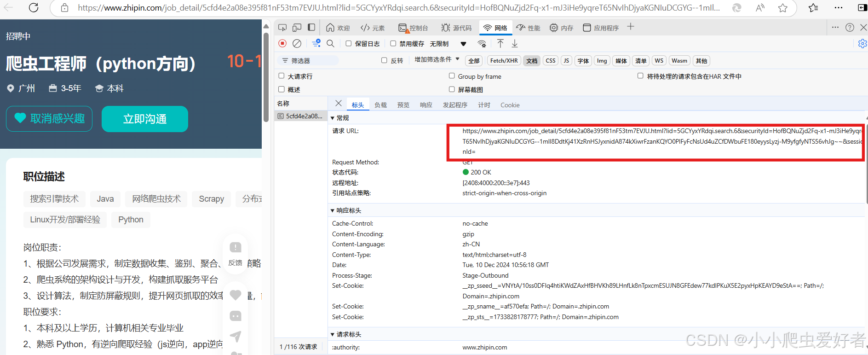The height and width of the screenshot is (355, 868).
Task: Click the Scrapy skill tag
Action: click(212, 199)
